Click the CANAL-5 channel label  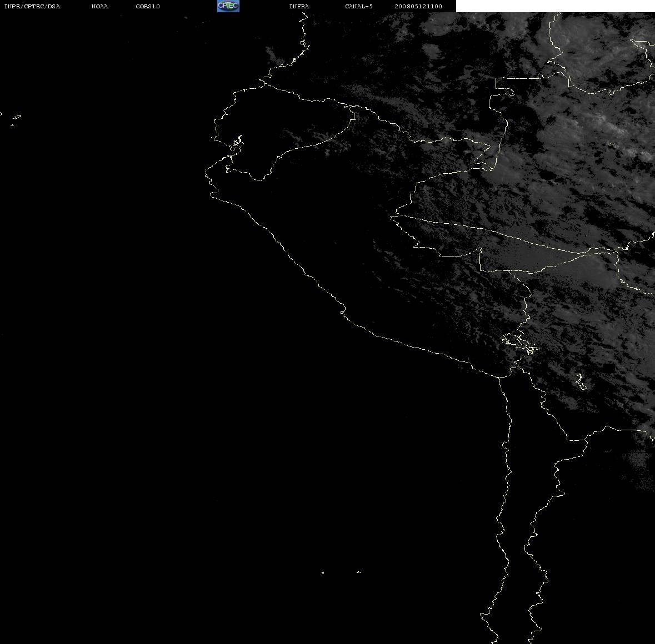click(x=359, y=6)
